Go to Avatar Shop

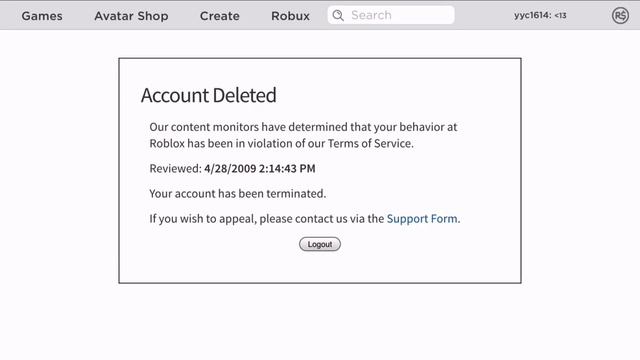tap(131, 16)
